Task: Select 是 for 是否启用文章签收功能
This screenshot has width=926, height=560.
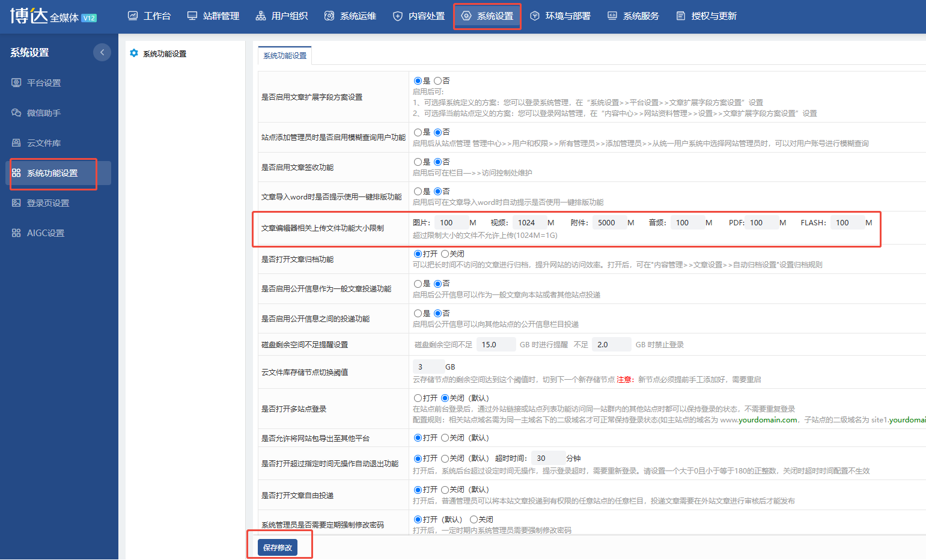Action: [418, 162]
